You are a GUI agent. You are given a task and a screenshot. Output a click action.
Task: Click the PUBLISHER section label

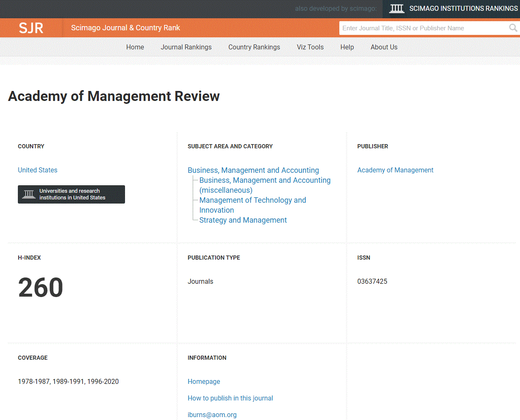click(373, 146)
